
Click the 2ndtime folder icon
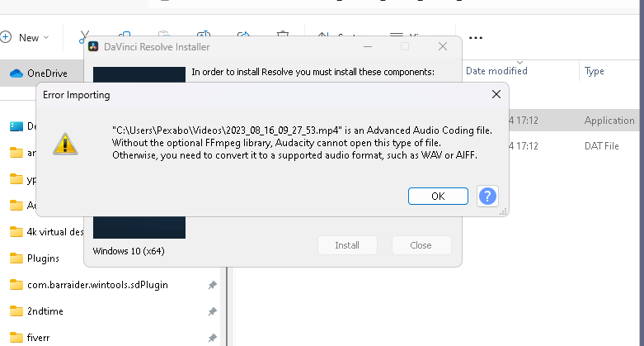(16, 311)
